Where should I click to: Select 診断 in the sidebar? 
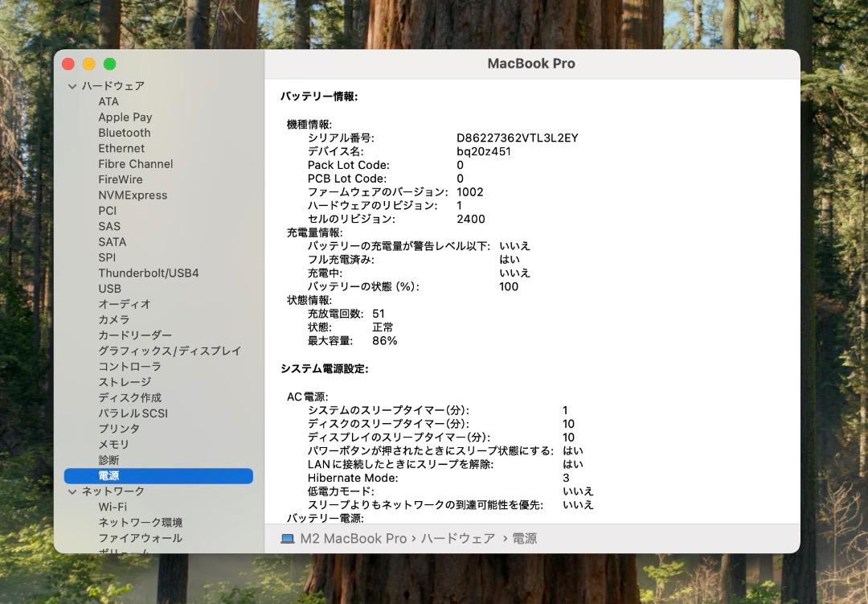(108, 459)
